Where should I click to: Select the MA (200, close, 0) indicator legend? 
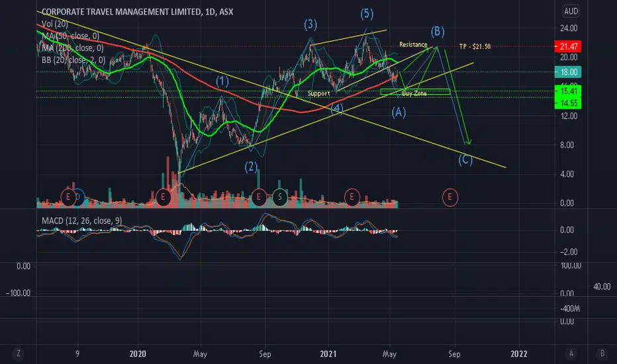(x=72, y=48)
